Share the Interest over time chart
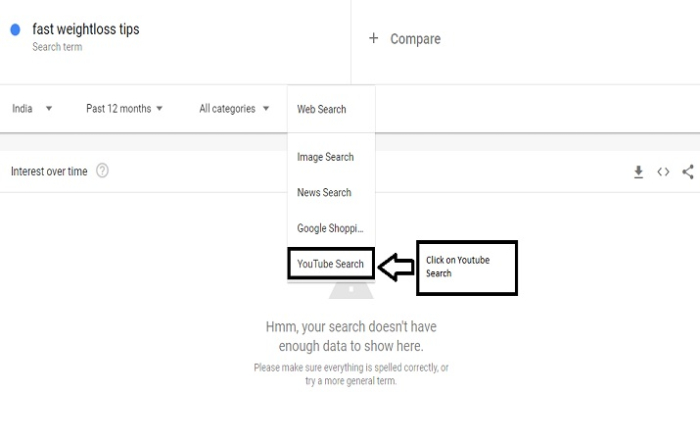Image resolution: width=700 pixels, height=441 pixels. tap(688, 172)
